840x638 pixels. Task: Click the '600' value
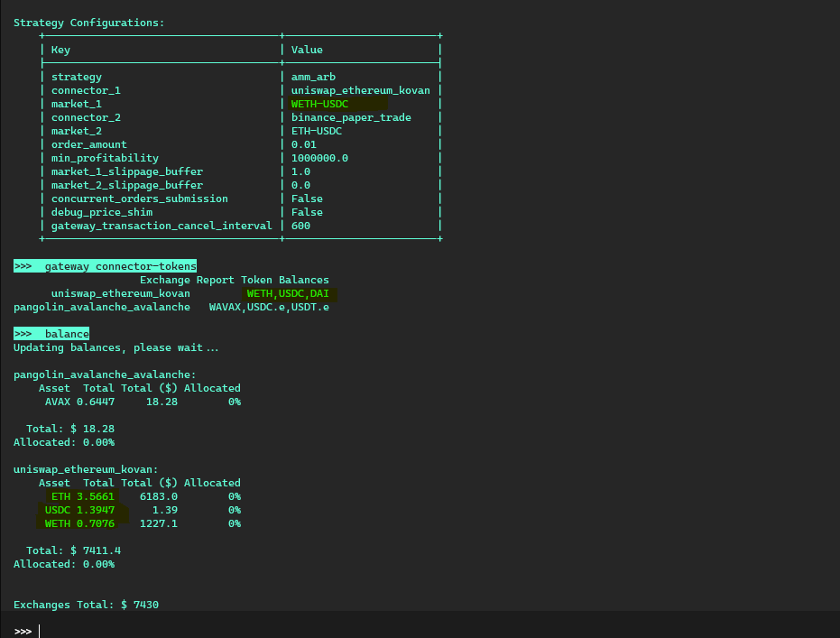(300, 226)
